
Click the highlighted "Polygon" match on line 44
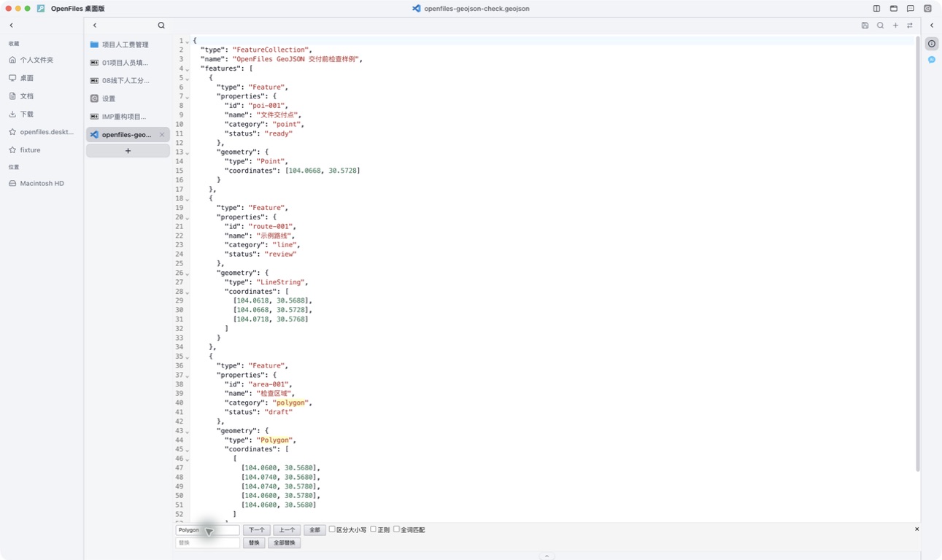click(275, 440)
